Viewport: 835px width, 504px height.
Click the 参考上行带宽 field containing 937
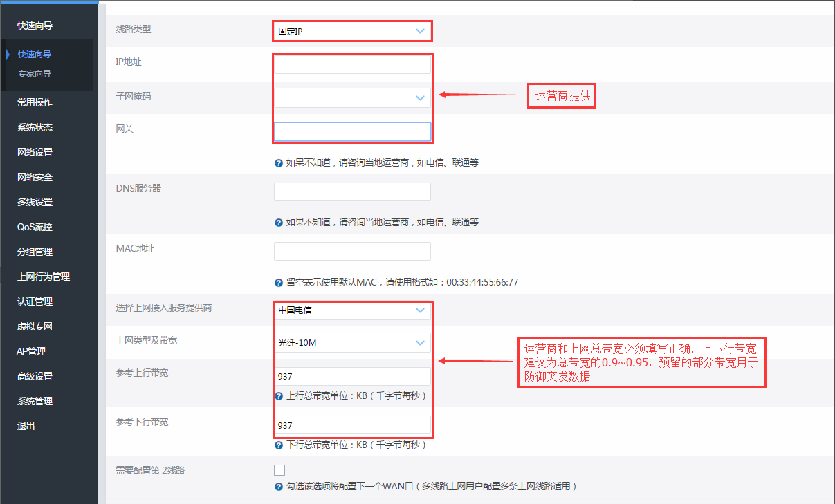point(351,377)
